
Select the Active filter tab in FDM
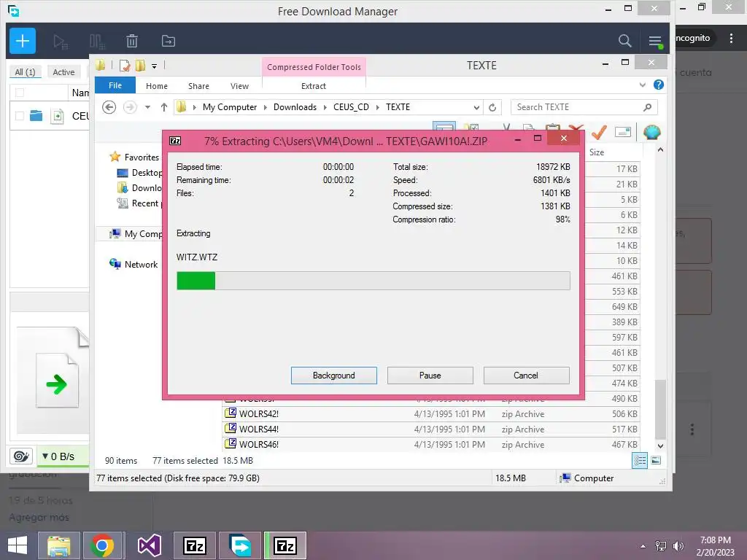[x=63, y=72]
